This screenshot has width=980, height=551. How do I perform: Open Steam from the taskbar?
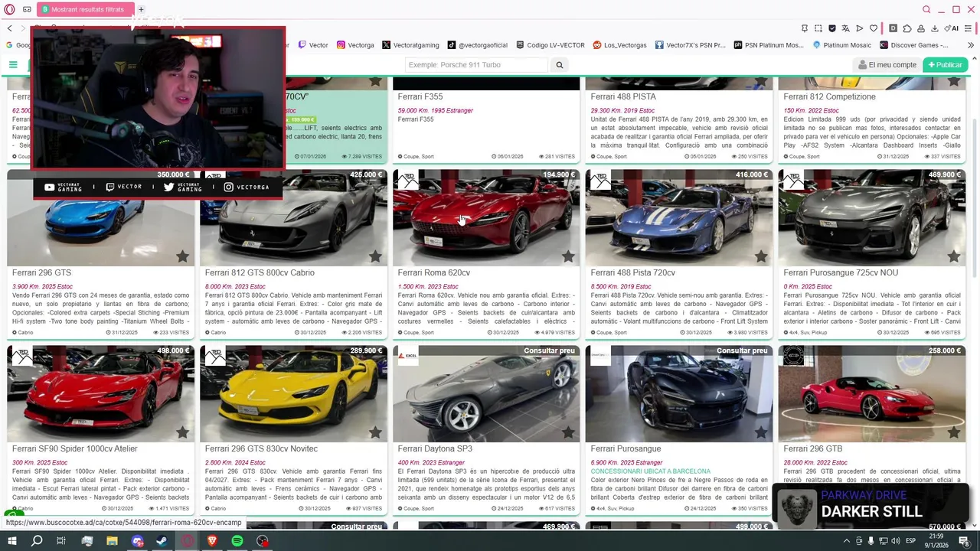(x=162, y=541)
